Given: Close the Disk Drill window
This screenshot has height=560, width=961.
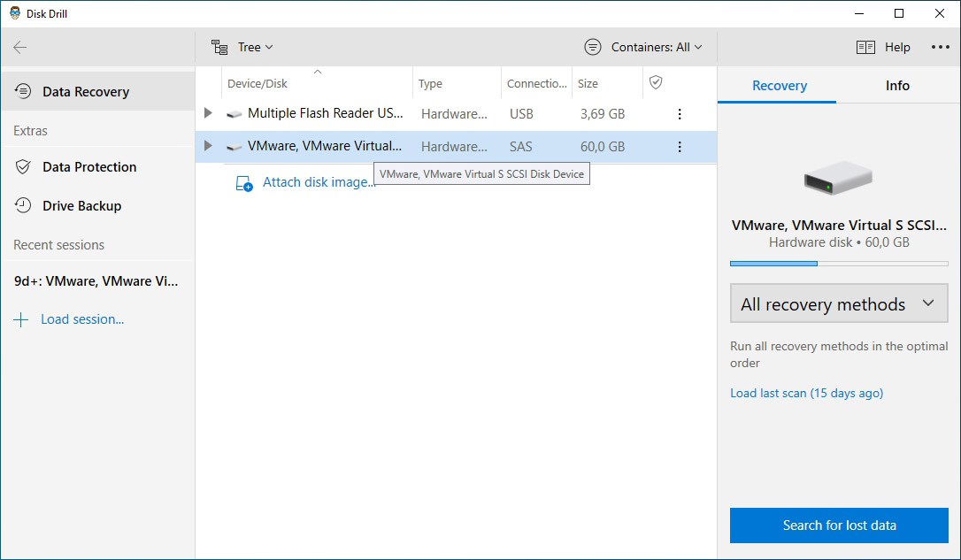Looking at the screenshot, I should [940, 13].
